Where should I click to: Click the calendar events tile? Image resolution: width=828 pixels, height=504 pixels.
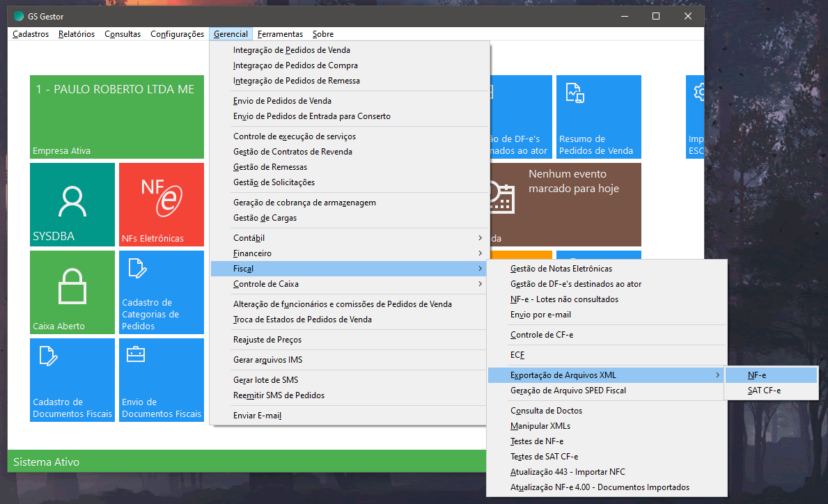566,204
